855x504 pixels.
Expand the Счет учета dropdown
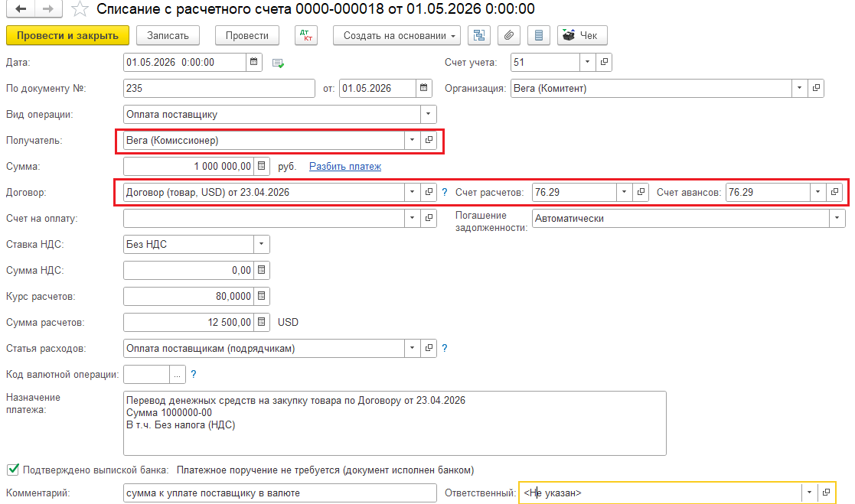tap(587, 62)
